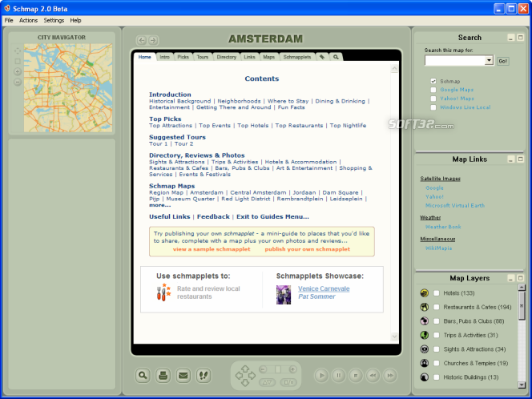Zoom in the City Navigator map
The height and width of the screenshot is (399, 532).
[18, 71]
